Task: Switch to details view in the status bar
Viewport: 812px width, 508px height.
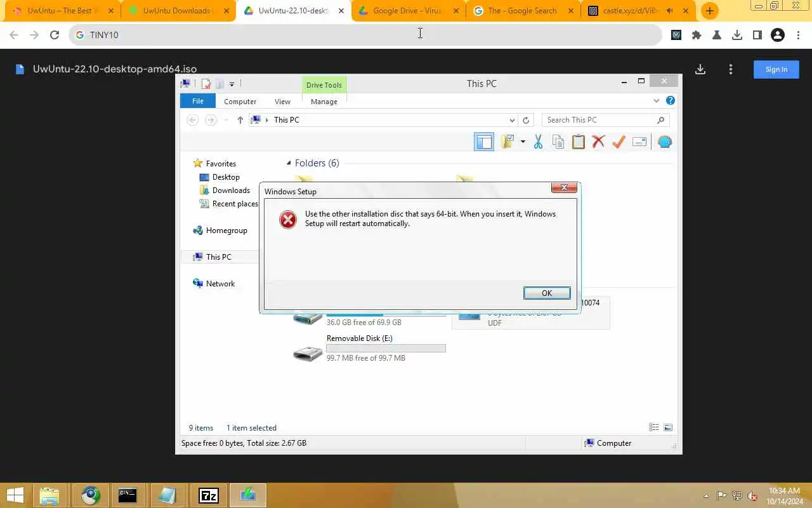Action: (x=653, y=428)
